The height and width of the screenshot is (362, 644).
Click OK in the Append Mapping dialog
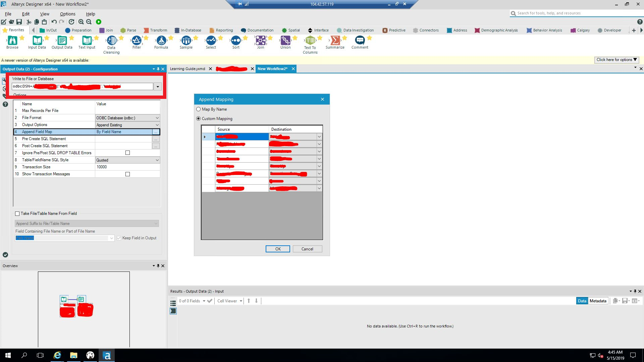277,249
